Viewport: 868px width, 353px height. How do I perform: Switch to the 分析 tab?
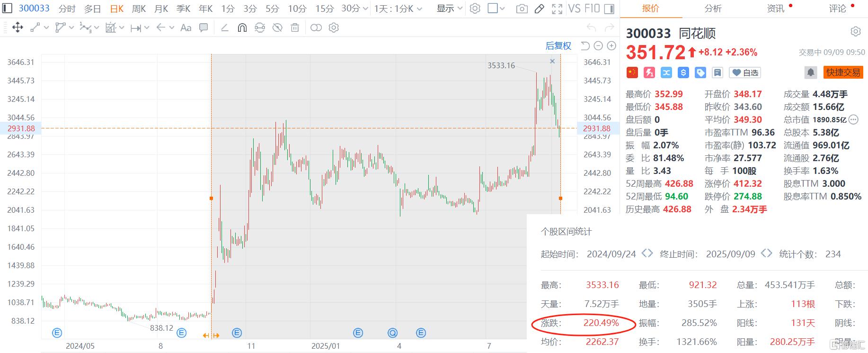pyautogui.click(x=713, y=9)
